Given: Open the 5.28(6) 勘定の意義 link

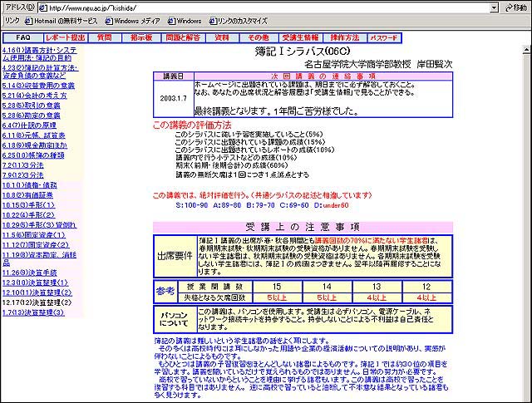Looking at the screenshot, I should (x=32, y=115).
